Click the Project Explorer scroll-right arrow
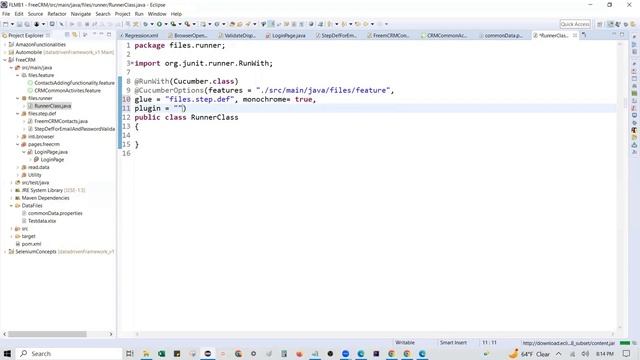Screen dimensions: 640x360 pyautogui.click(x=111, y=334)
